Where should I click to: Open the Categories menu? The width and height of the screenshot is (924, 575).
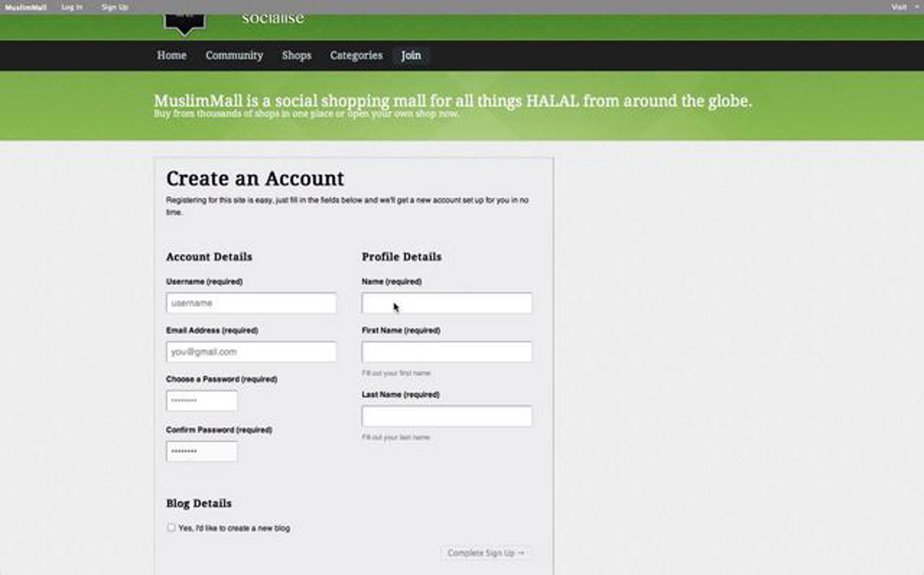tap(356, 55)
